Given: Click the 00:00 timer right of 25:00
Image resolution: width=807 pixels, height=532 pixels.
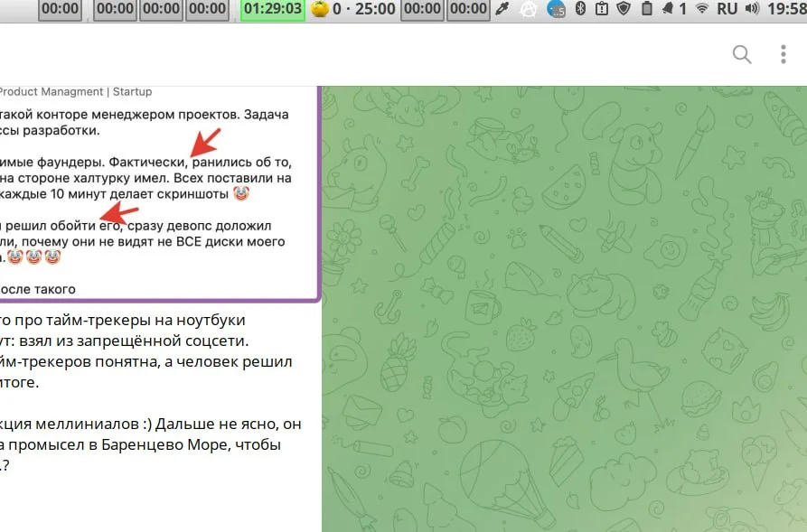Looking at the screenshot, I should point(422,9).
